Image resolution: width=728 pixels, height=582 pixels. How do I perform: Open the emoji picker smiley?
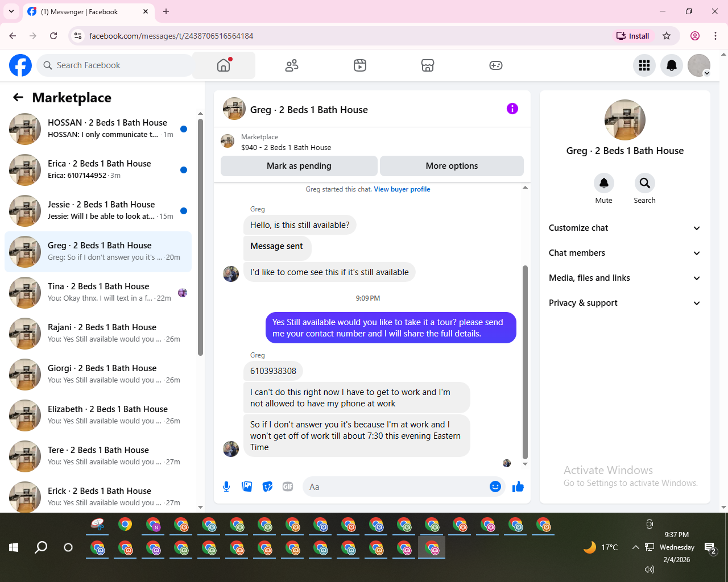tap(495, 487)
